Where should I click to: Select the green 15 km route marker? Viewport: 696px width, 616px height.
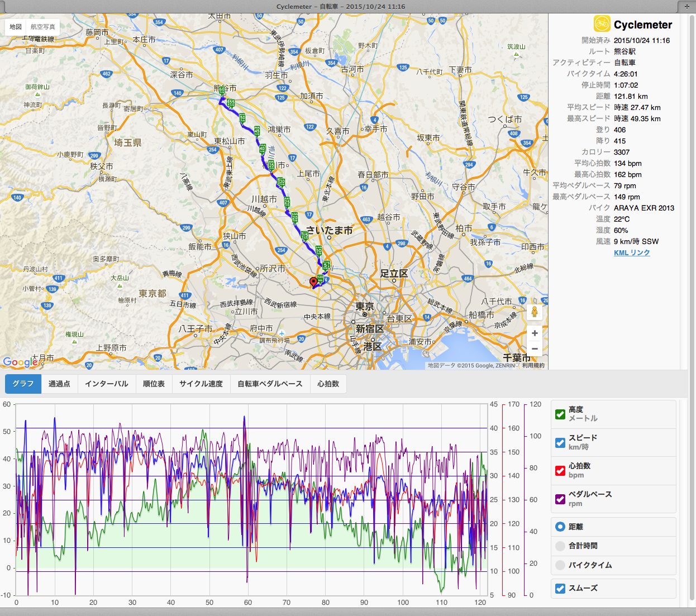tap(305, 236)
